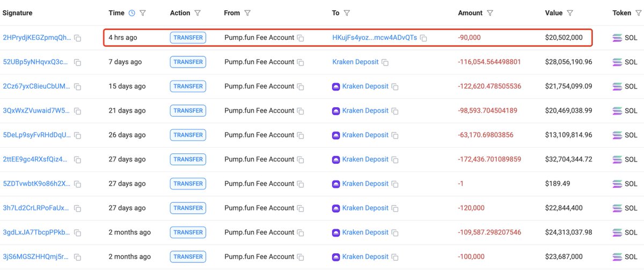Viewport: 644px width, 271px height.
Task: Copy signature 3gdLxJA7TbcpPPkb
Action: click(x=78, y=233)
